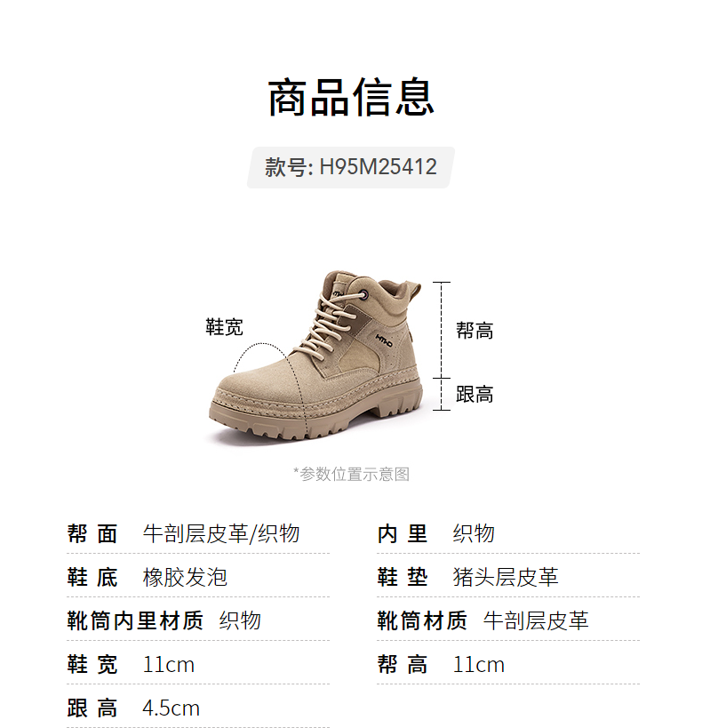Select the 帮面 牛剖层皮革/织物 row
702x728 pixels.
[198, 533]
